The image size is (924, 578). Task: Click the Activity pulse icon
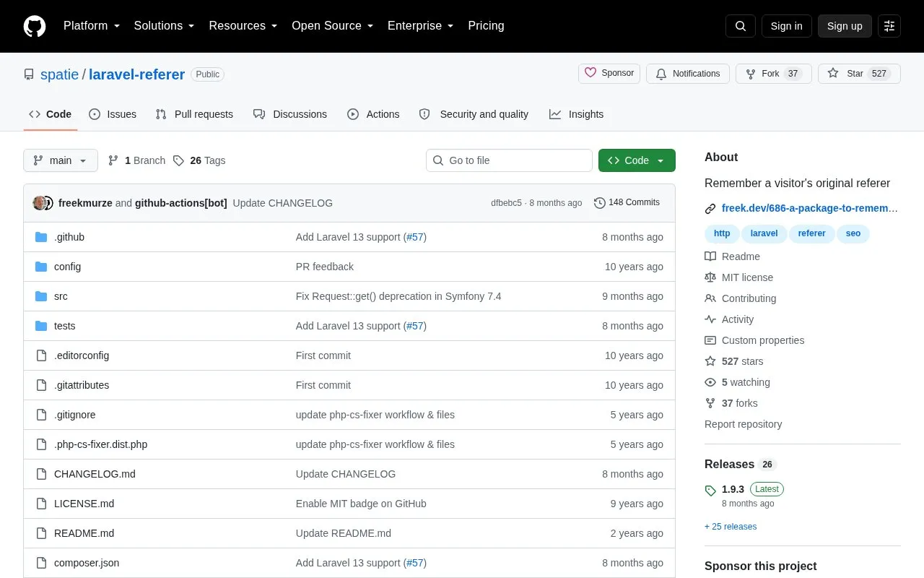click(x=710, y=319)
